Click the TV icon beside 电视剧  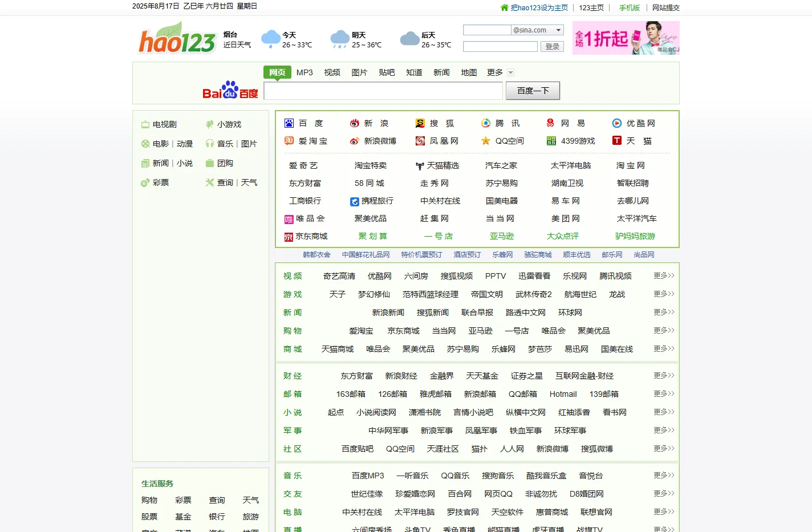coord(145,124)
